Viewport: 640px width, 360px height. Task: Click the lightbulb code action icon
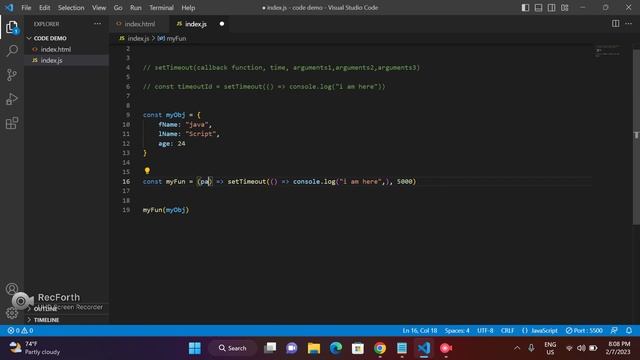tap(147, 171)
